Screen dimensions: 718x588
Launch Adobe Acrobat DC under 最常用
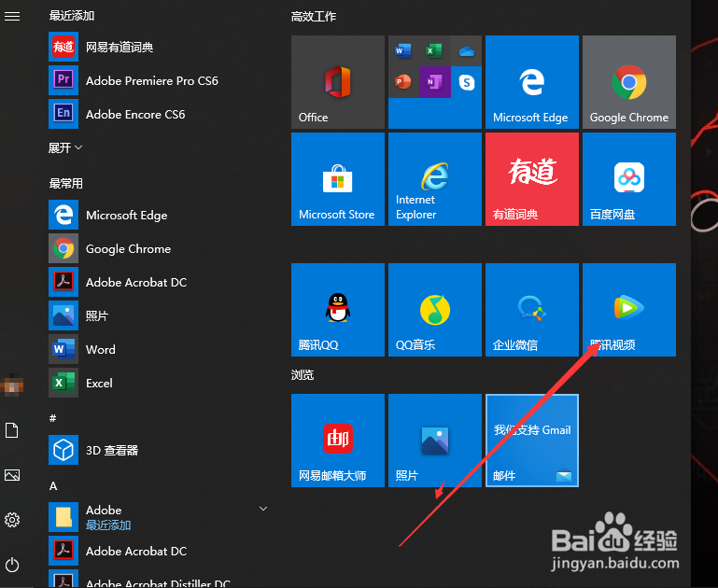point(158,282)
